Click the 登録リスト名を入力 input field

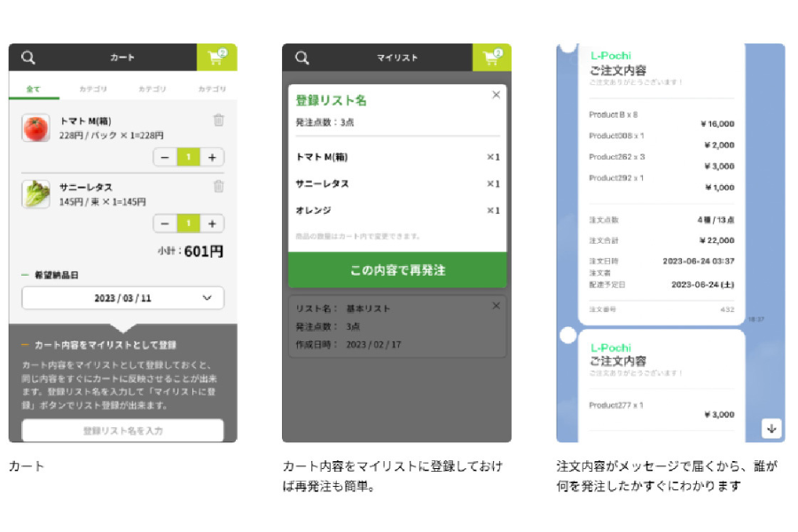(x=122, y=431)
